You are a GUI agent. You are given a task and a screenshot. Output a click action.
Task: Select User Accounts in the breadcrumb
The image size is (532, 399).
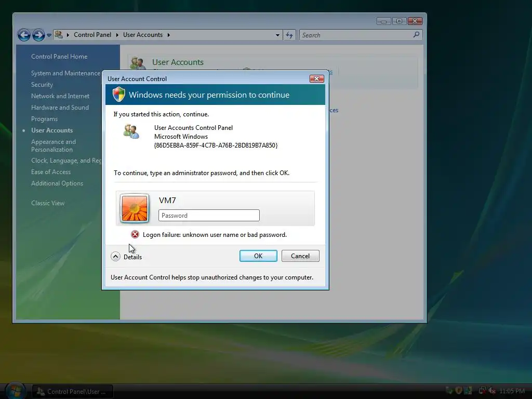(x=142, y=35)
